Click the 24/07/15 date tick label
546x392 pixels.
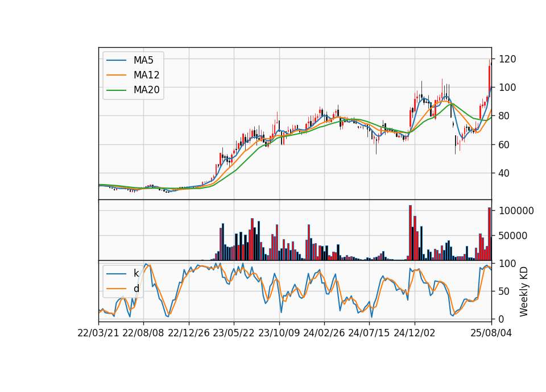[x=369, y=333]
